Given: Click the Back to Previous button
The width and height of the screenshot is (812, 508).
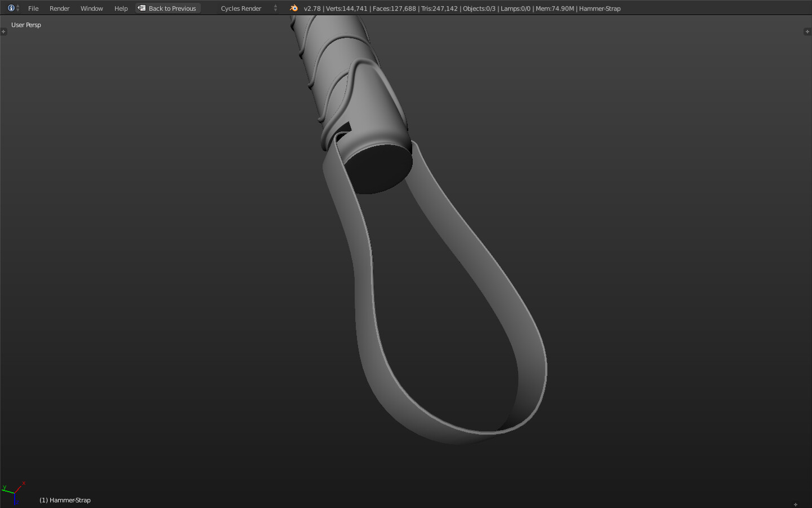Looking at the screenshot, I should (x=167, y=8).
